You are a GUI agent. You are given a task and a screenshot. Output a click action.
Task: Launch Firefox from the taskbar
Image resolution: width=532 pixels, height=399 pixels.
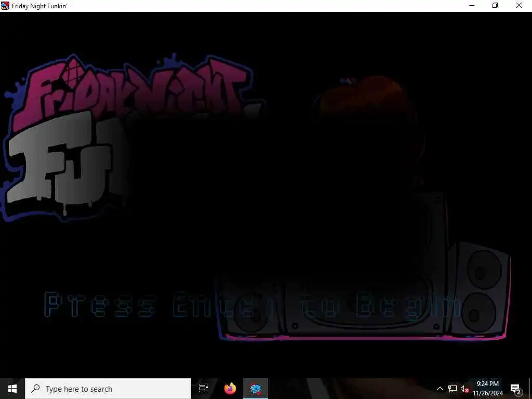click(x=230, y=389)
